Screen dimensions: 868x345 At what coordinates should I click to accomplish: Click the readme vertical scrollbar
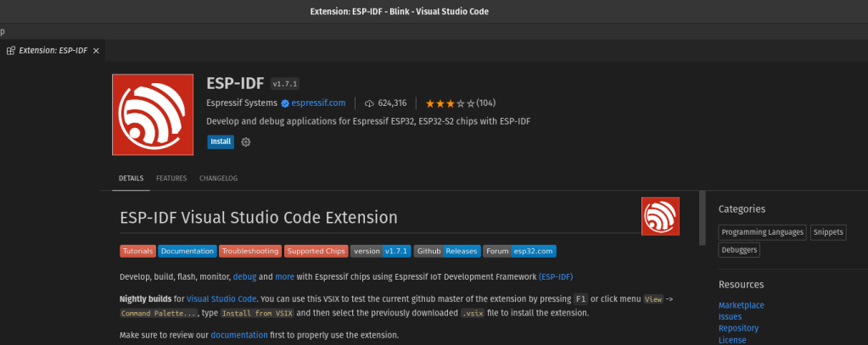(x=702, y=219)
